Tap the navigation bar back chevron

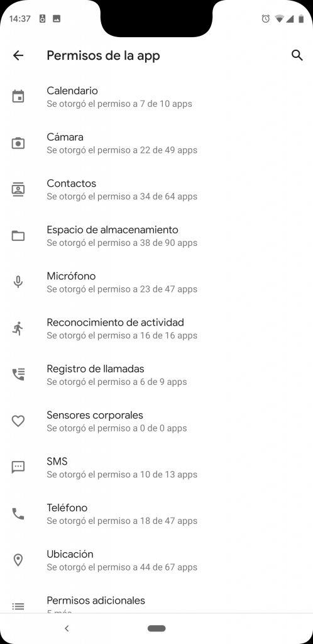[67, 628]
